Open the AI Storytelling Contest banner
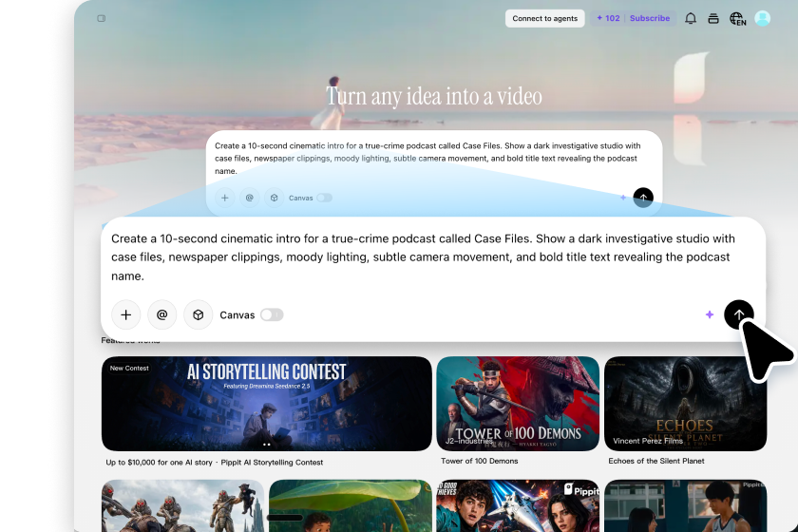798x532 pixels. [x=267, y=404]
